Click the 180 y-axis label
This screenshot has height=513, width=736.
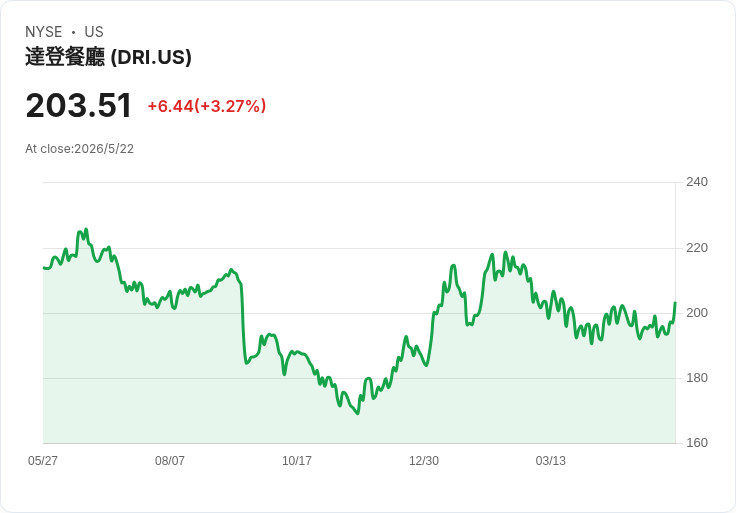(697, 378)
